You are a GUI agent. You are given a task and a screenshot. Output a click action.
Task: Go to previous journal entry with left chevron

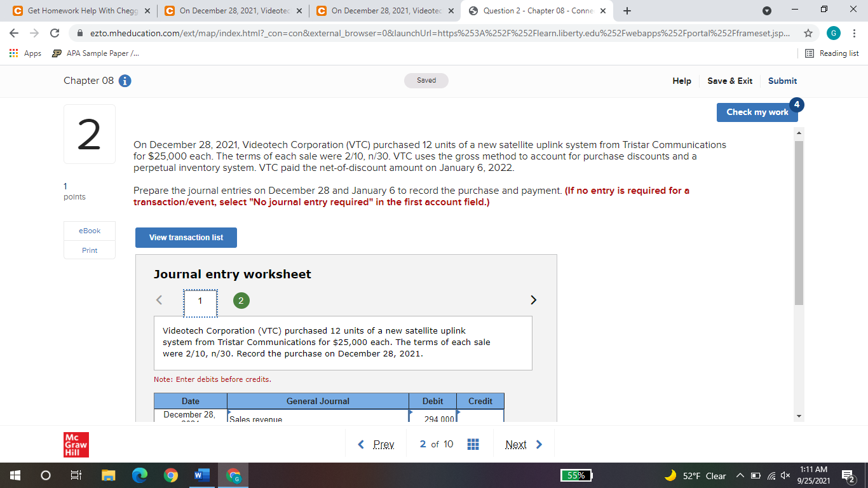tap(159, 300)
